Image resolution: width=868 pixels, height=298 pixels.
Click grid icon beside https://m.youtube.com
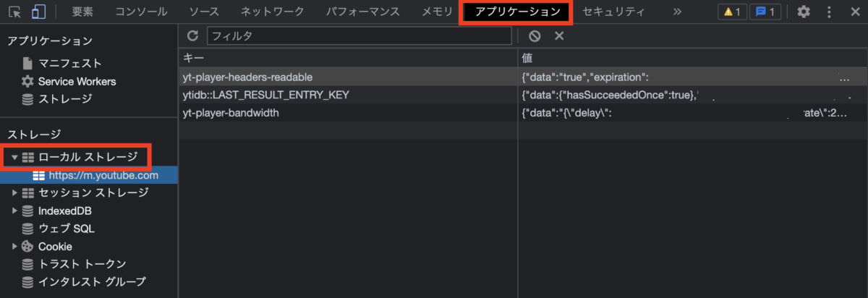point(38,175)
